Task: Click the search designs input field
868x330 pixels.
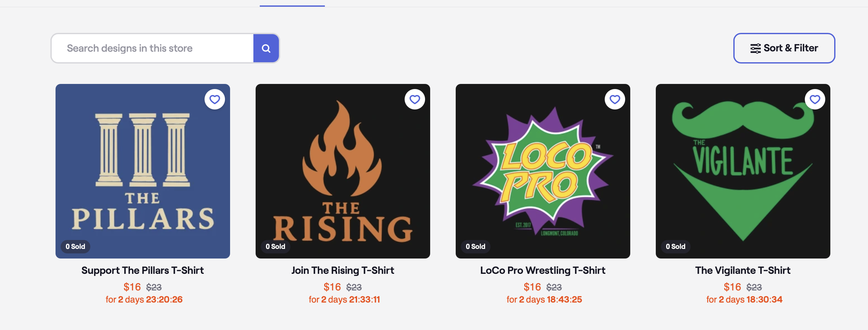Action: tap(152, 48)
